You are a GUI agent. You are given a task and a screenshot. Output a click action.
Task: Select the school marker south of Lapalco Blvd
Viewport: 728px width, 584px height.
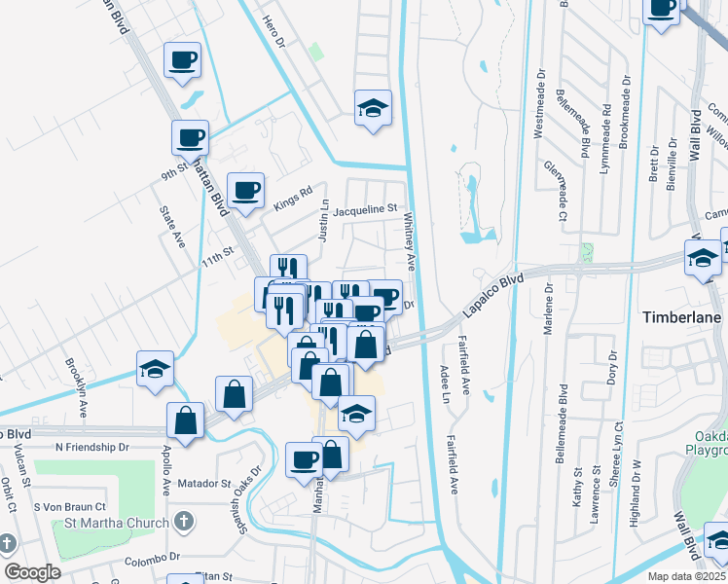[x=357, y=415]
